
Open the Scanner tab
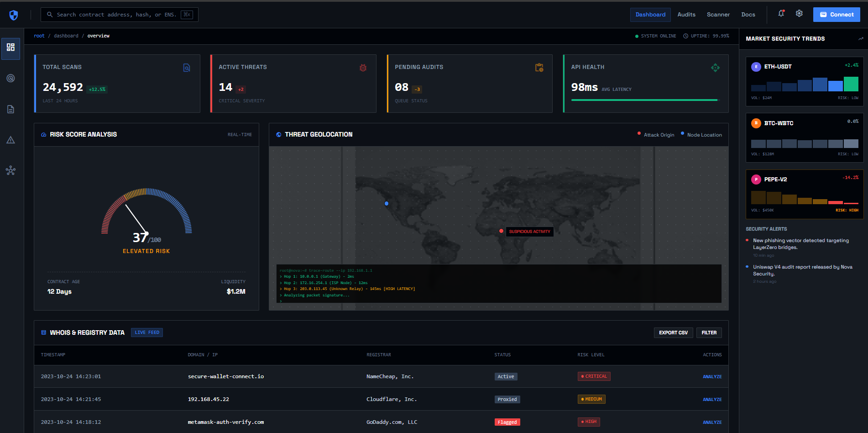coord(718,15)
